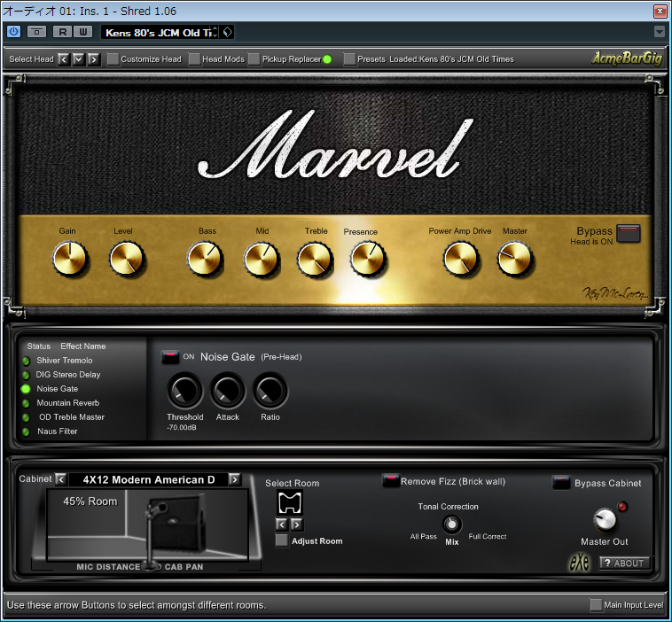Toggle the Noise Gate ON switch
This screenshot has height=622, width=672.
(170, 357)
